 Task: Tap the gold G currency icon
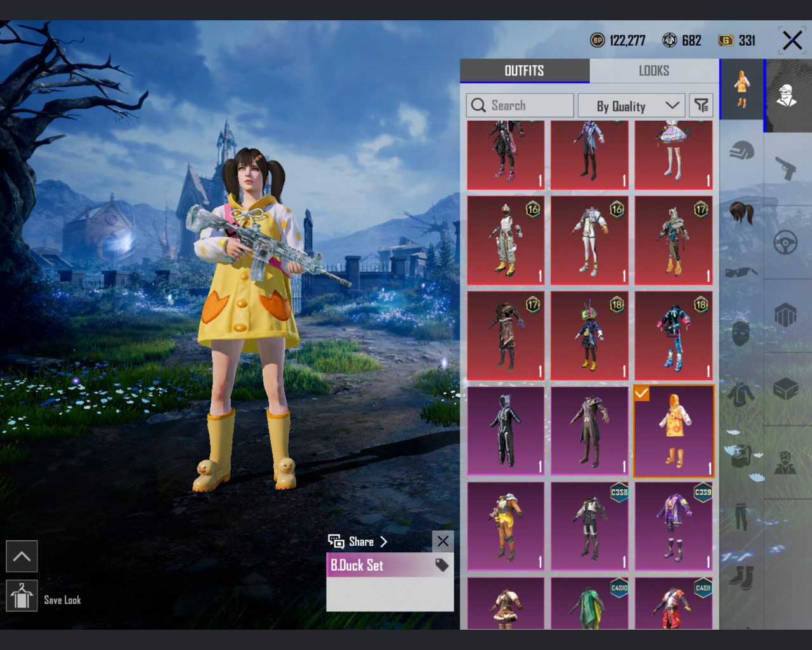click(x=726, y=41)
